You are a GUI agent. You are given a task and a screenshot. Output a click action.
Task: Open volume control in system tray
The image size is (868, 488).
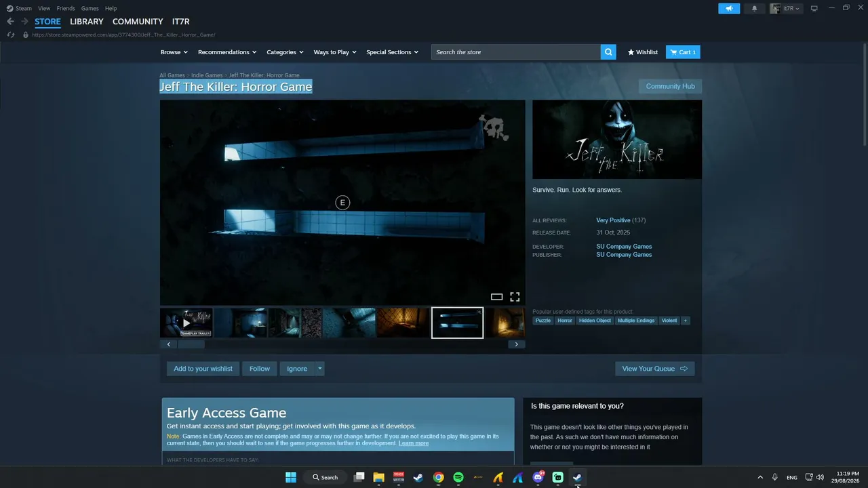coord(821,477)
